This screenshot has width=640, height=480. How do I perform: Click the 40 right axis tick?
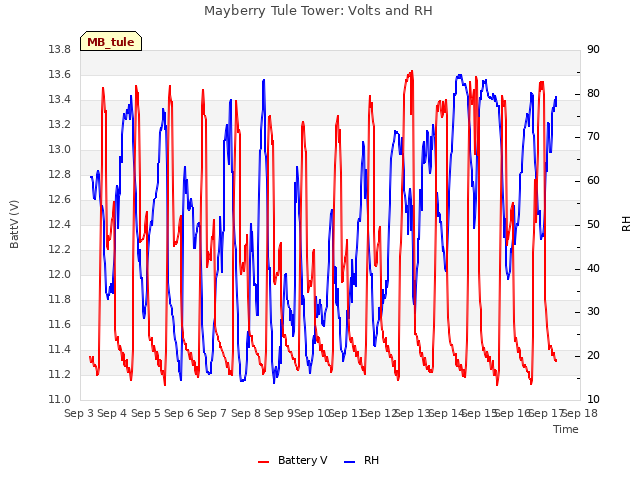pyautogui.click(x=593, y=269)
